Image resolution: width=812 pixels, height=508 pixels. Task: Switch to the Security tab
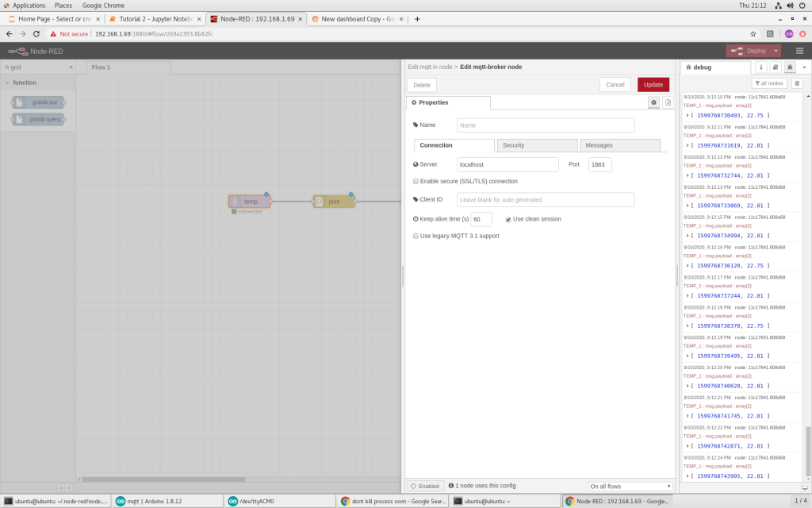[x=536, y=145]
